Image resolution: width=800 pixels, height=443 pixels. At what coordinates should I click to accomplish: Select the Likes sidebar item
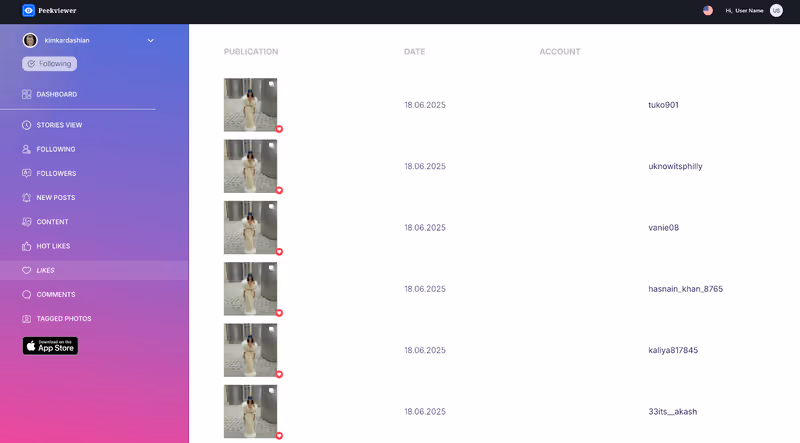94,270
